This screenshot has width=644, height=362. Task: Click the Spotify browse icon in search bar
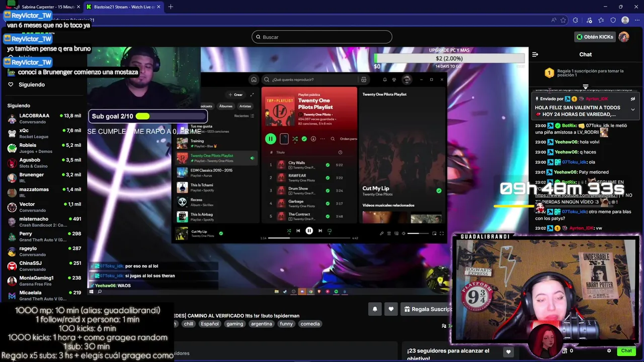tap(363, 79)
